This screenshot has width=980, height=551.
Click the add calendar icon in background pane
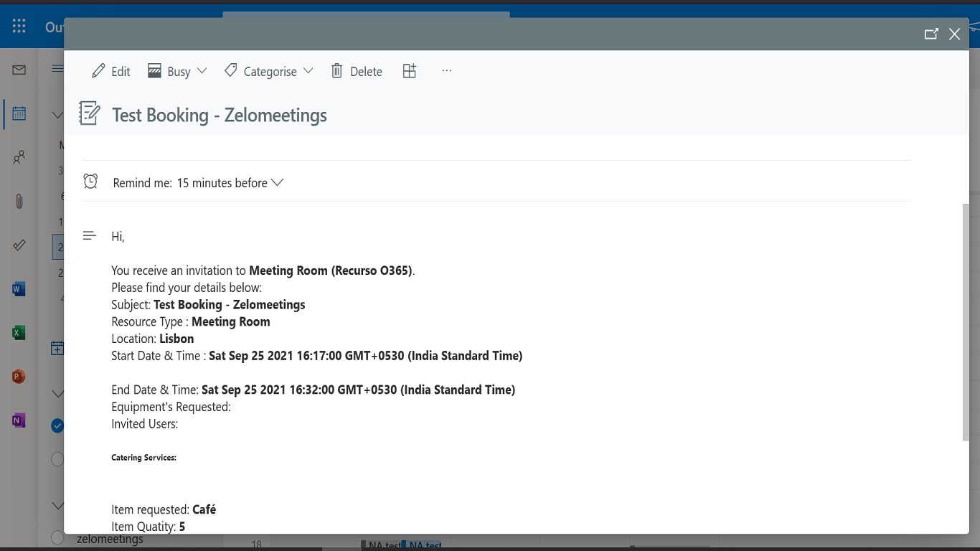click(x=57, y=349)
